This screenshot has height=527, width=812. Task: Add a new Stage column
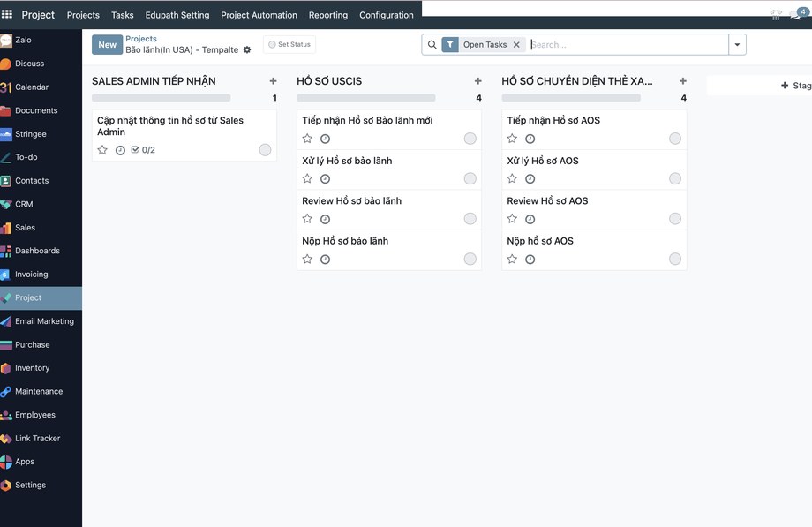point(796,86)
